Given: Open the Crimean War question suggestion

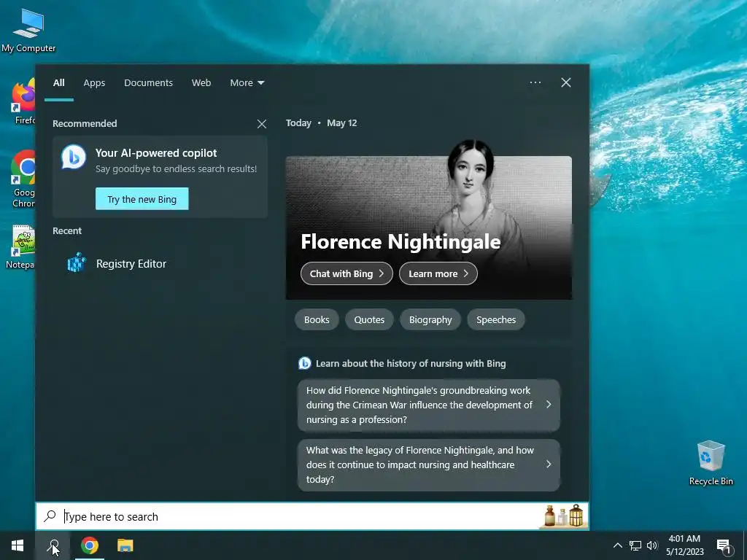Looking at the screenshot, I should (429, 405).
